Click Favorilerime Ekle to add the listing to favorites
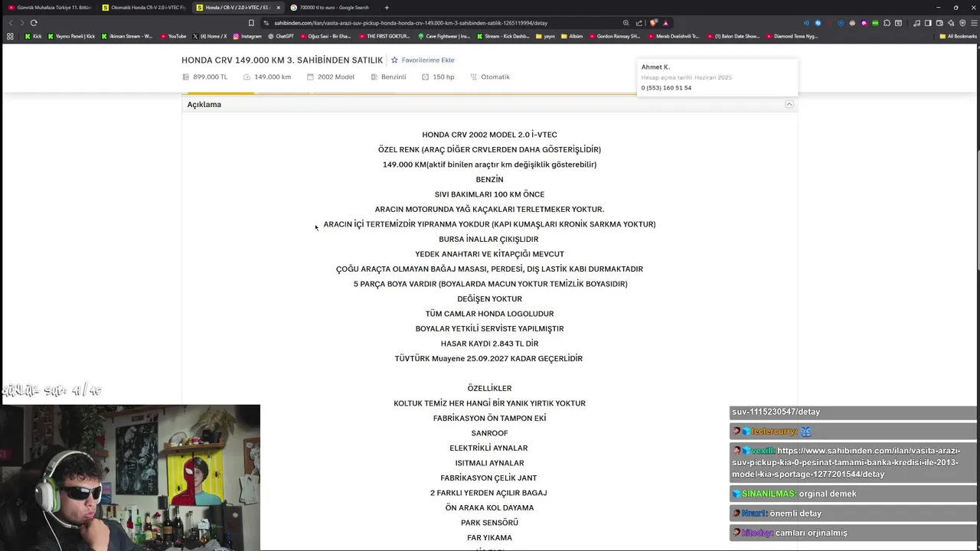This screenshot has height=551, width=980. pyautogui.click(x=428, y=60)
